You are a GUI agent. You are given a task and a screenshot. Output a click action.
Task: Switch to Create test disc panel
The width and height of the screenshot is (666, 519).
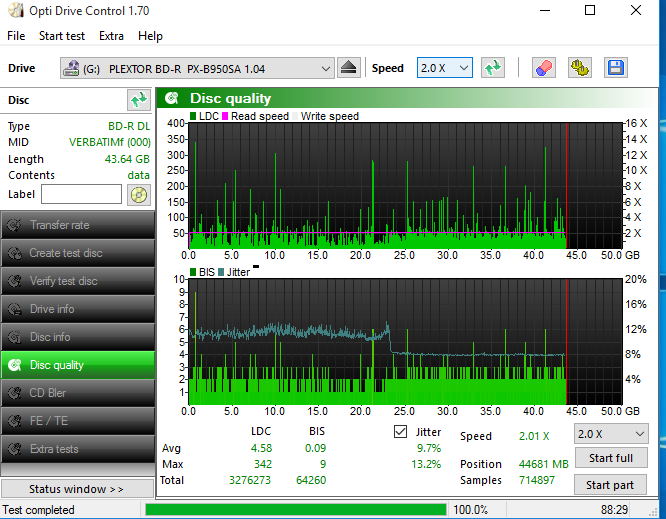pyautogui.click(x=78, y=253)
